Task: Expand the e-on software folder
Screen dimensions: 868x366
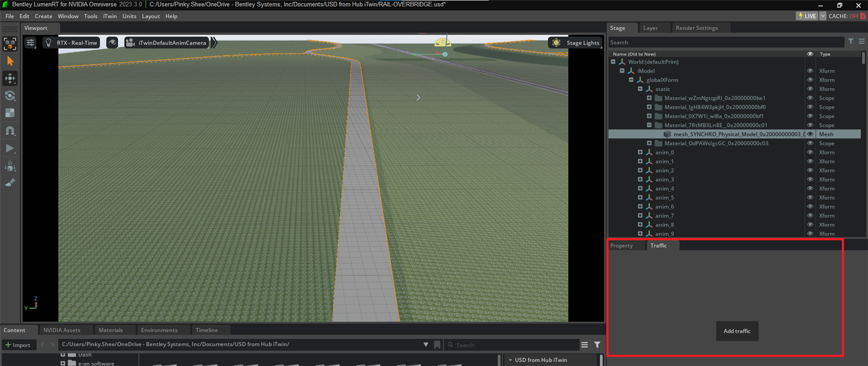Action: tap(63, 363)
